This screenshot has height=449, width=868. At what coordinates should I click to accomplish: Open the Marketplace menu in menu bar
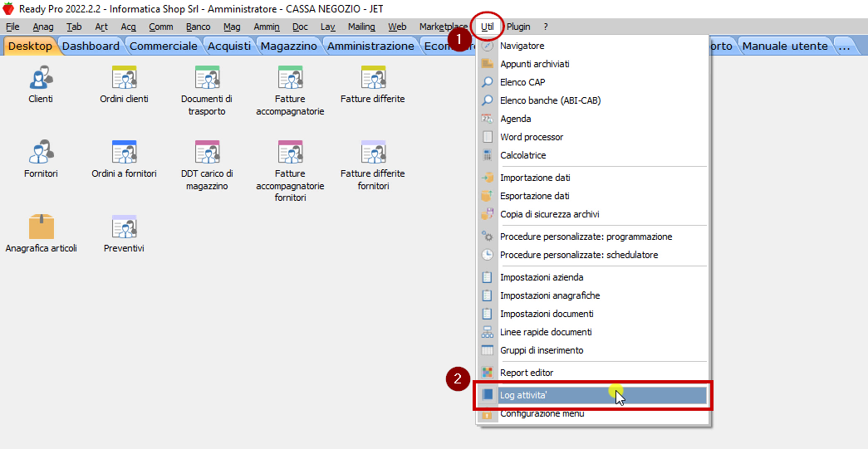point(443,27)
